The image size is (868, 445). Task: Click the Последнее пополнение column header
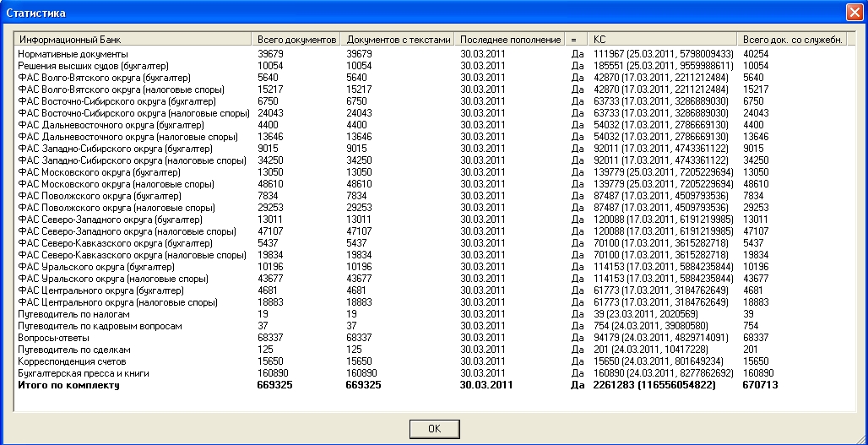[x=510, y=40]
